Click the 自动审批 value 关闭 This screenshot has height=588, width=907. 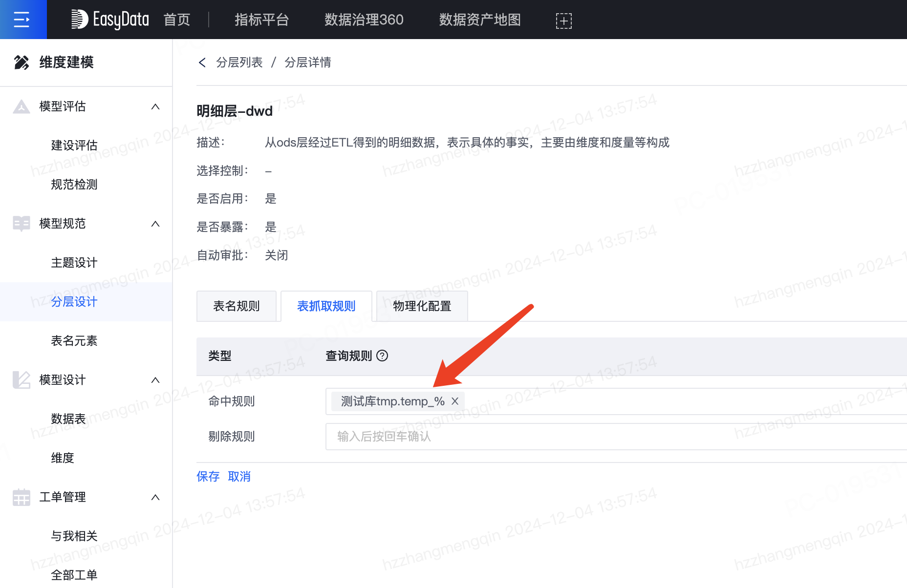pyautogui.click(x=277, y=255)
